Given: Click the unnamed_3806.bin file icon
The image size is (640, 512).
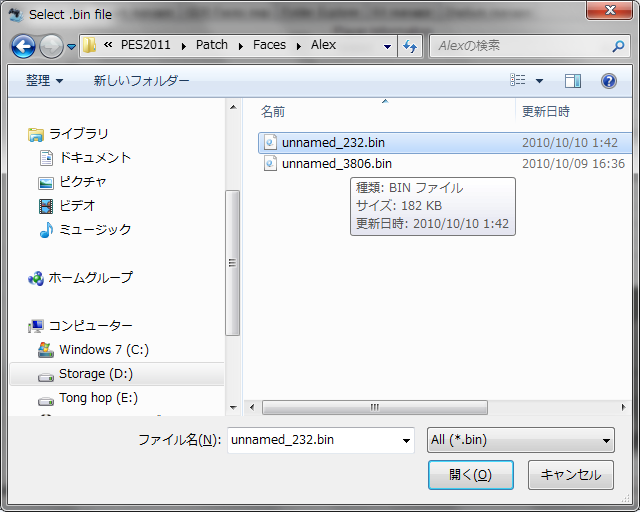Looking at the screenshot, I should click(270, 164).
